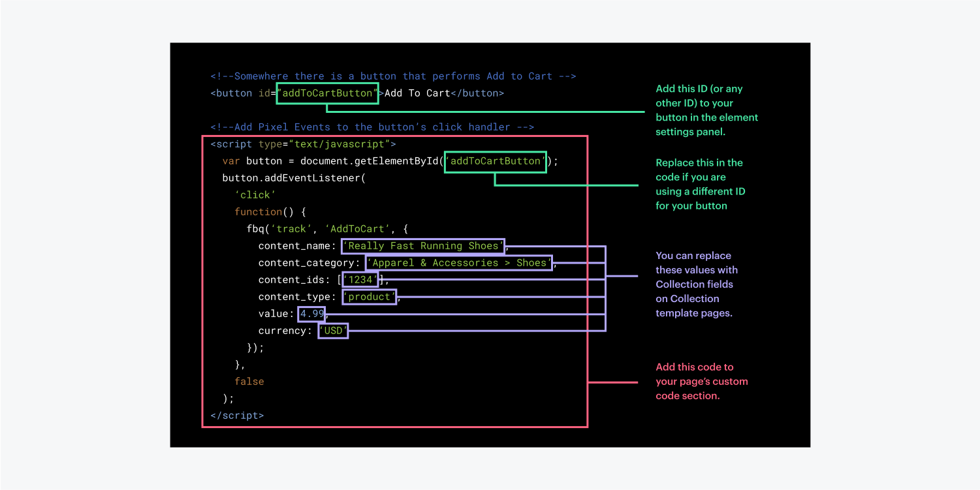The width and height of the screenshot is (980, 490).
Task: Select 'addToCartButton' in the button id attribute
Action: 327,93
